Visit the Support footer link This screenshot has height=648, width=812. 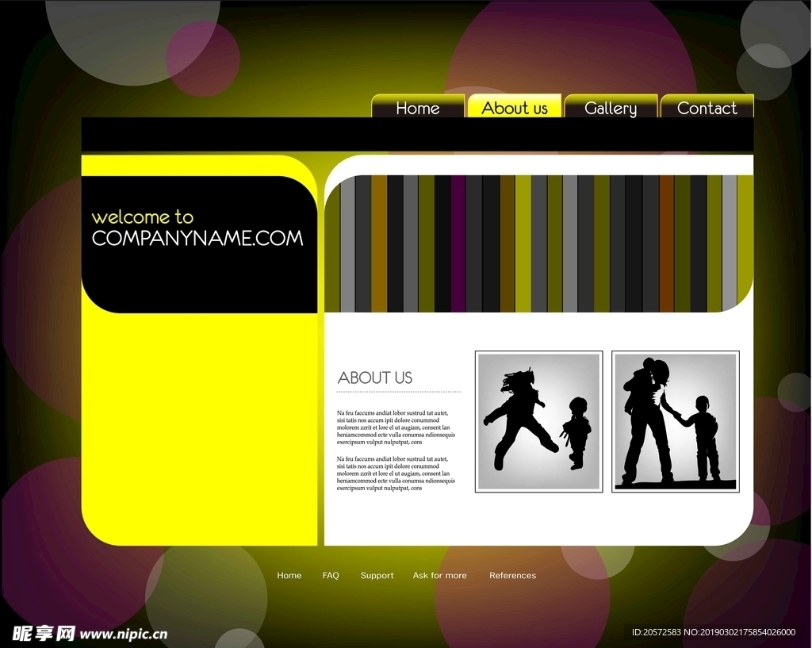pyautogui.click(x=377, y=576)
